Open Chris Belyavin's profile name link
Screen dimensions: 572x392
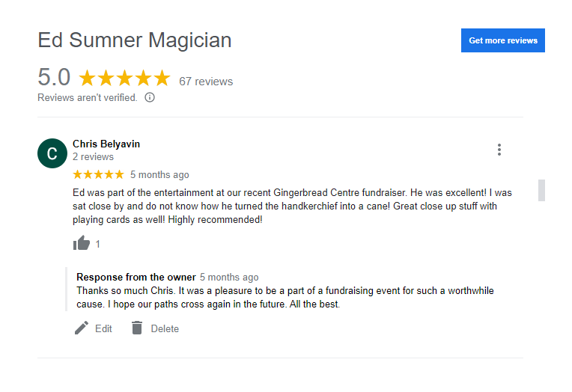coord(106,144)
